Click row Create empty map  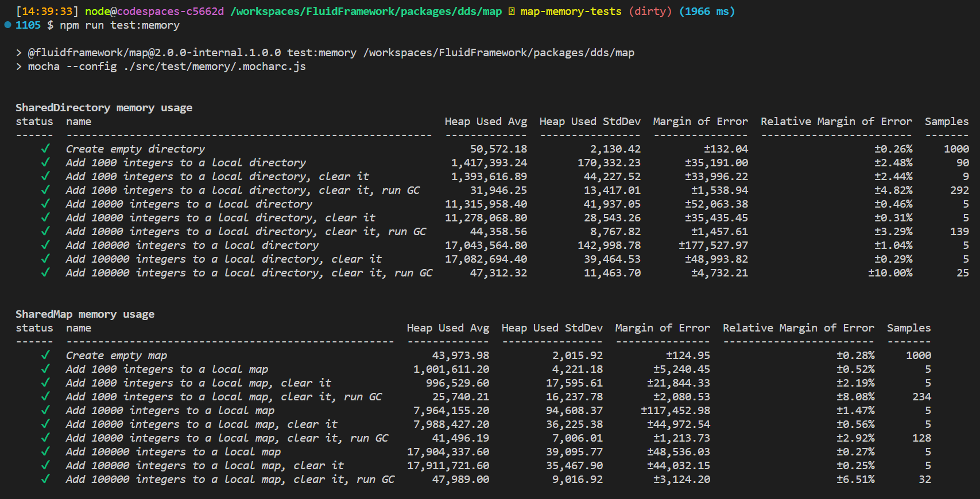click(473, 356)
